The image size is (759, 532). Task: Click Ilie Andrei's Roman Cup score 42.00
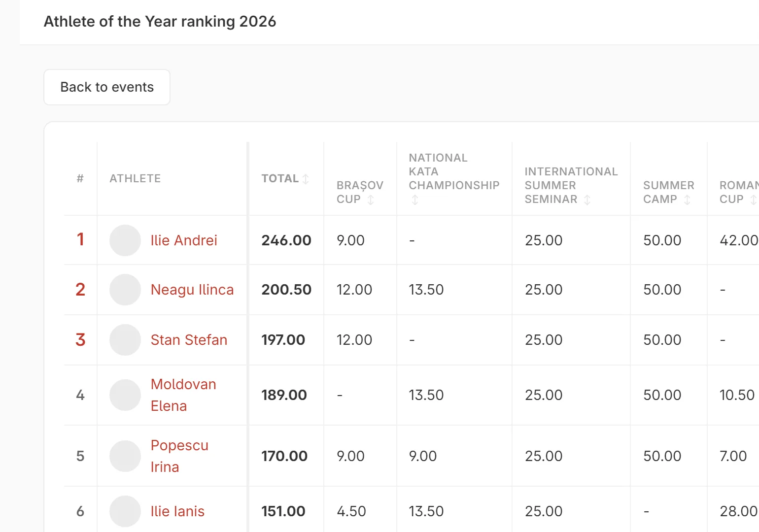pyautogui.click(x=739, y=240)
